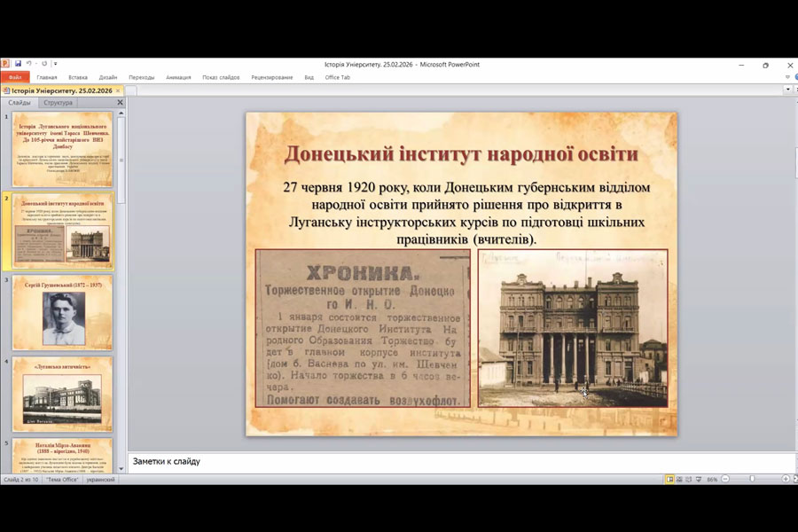Close the slides thumbnail pane
798x532 pixels.
pos(121,103)
